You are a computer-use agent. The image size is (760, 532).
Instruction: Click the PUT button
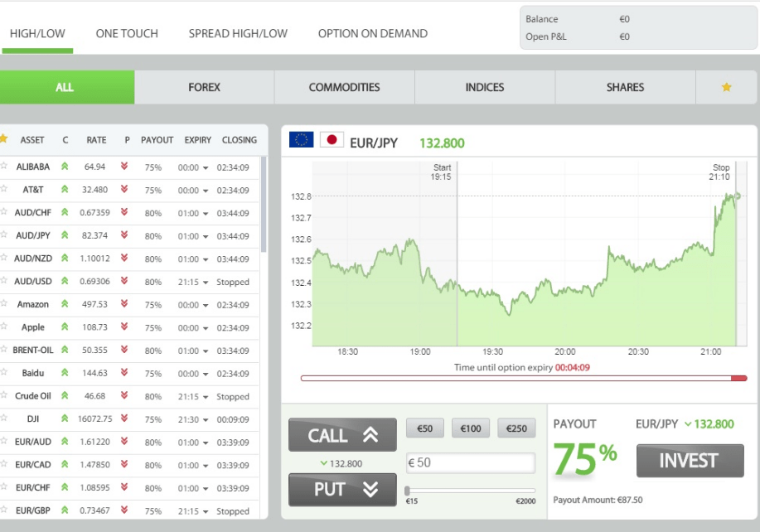coord(342,490)
